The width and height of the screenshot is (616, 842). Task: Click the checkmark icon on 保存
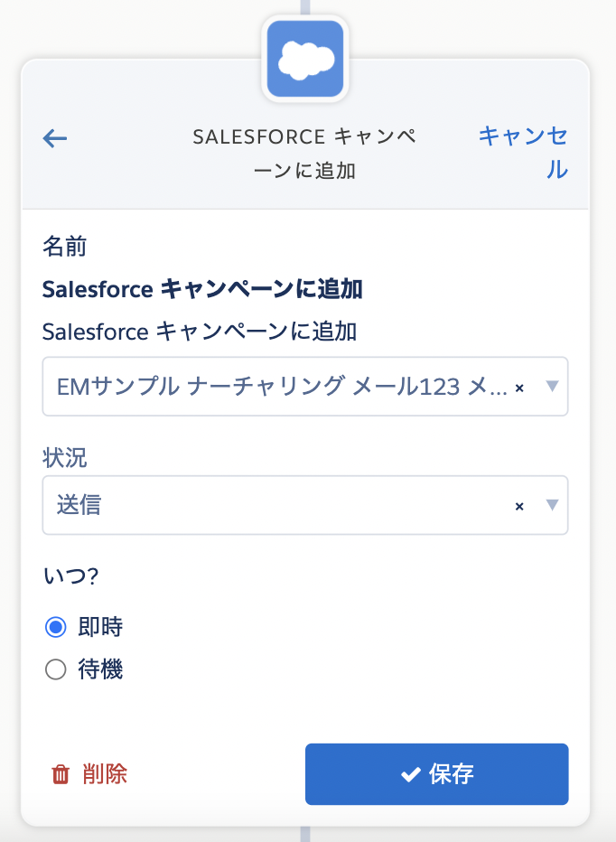(x=411, y=774)
